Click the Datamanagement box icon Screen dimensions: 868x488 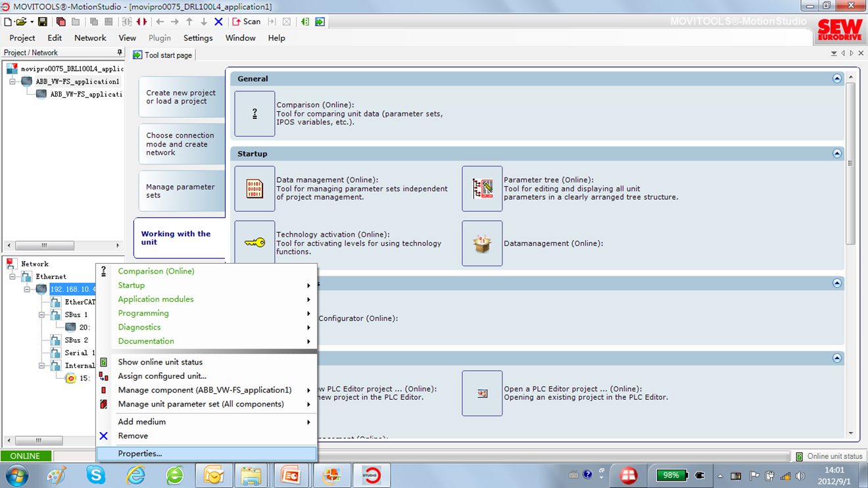tap(482, 243)
